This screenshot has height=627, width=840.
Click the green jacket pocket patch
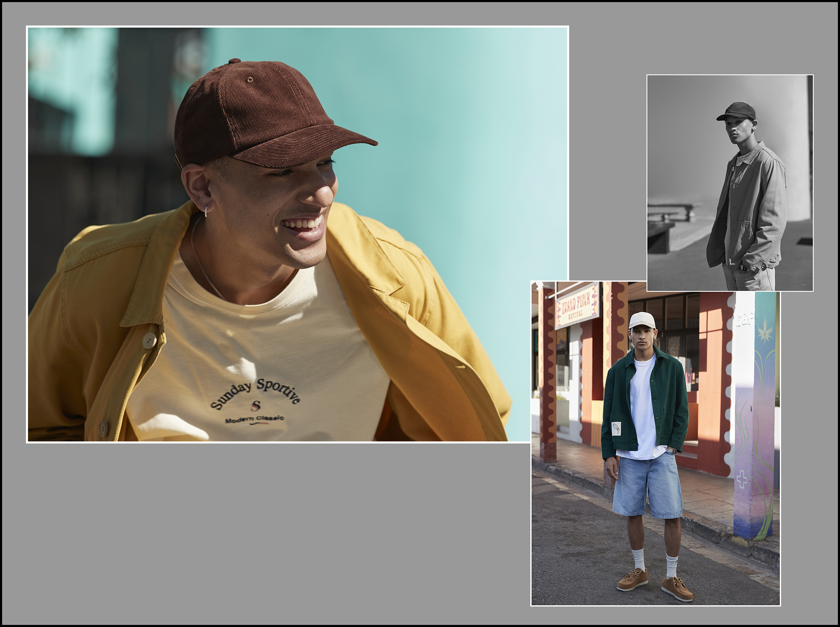[x=616, y=428]
